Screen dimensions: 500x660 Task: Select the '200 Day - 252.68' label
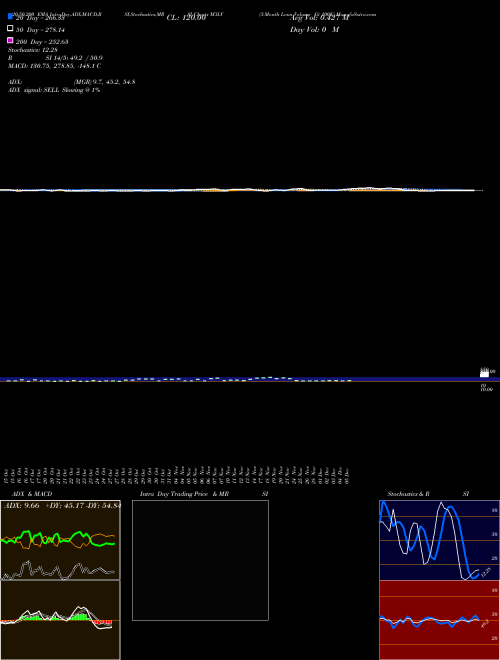(42, 42)
